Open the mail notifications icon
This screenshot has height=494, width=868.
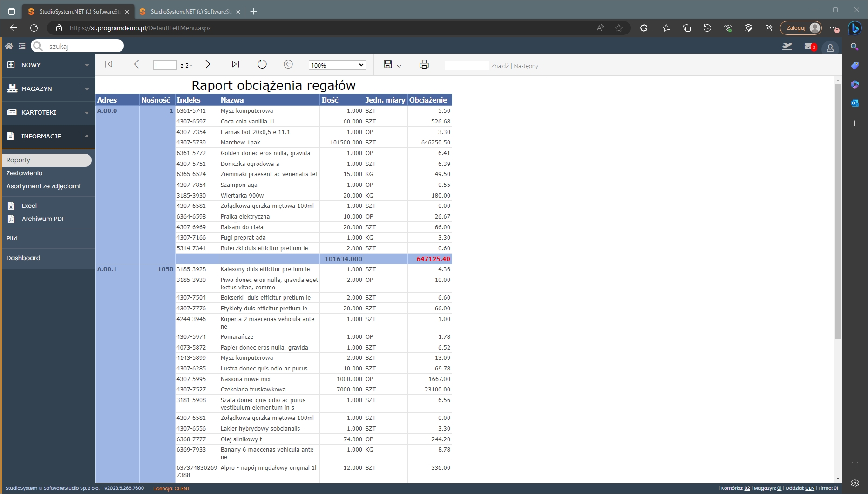click(808, 47)
